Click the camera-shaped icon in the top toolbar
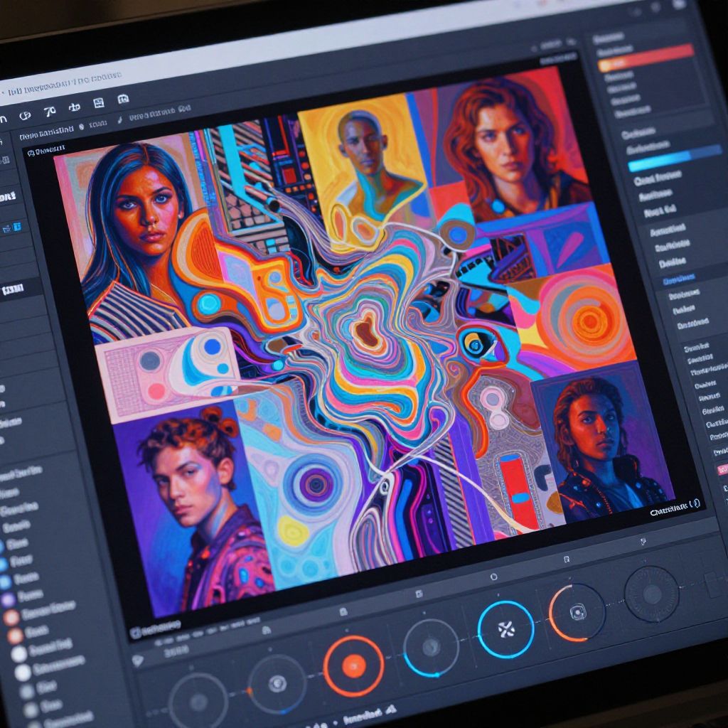 122,100
